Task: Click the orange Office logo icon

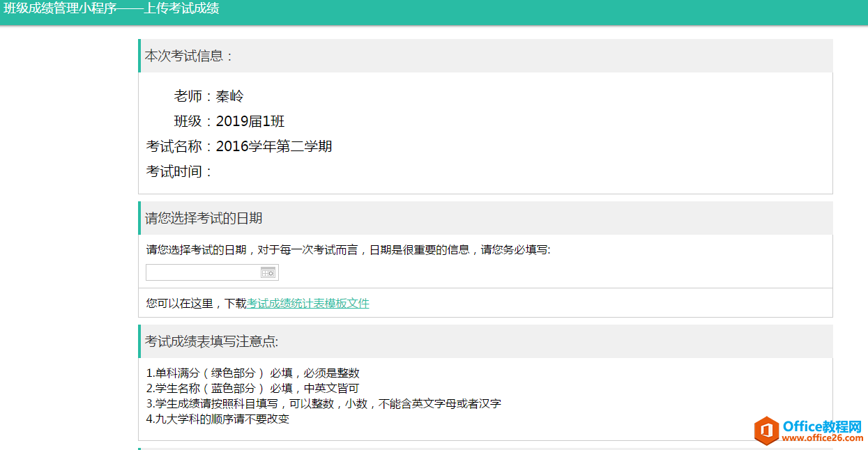Action: [766, 430]
